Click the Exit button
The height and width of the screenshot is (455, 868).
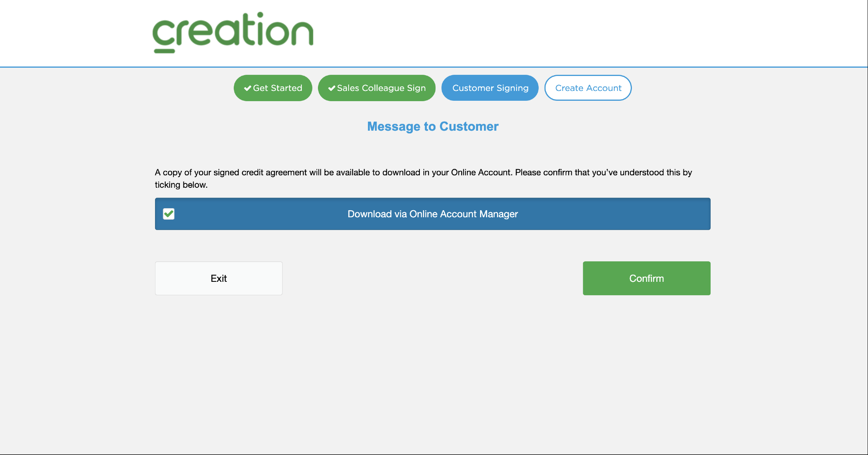(x=219, y=278)
